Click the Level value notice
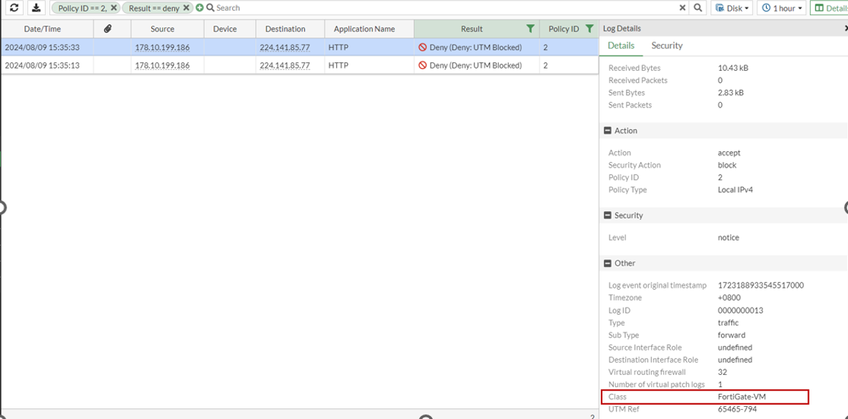848x419 pixels. tap(728, 237)
